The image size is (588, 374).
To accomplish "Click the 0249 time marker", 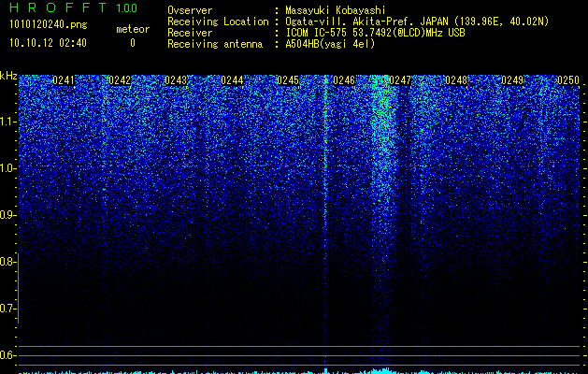I will pos(512,80).
